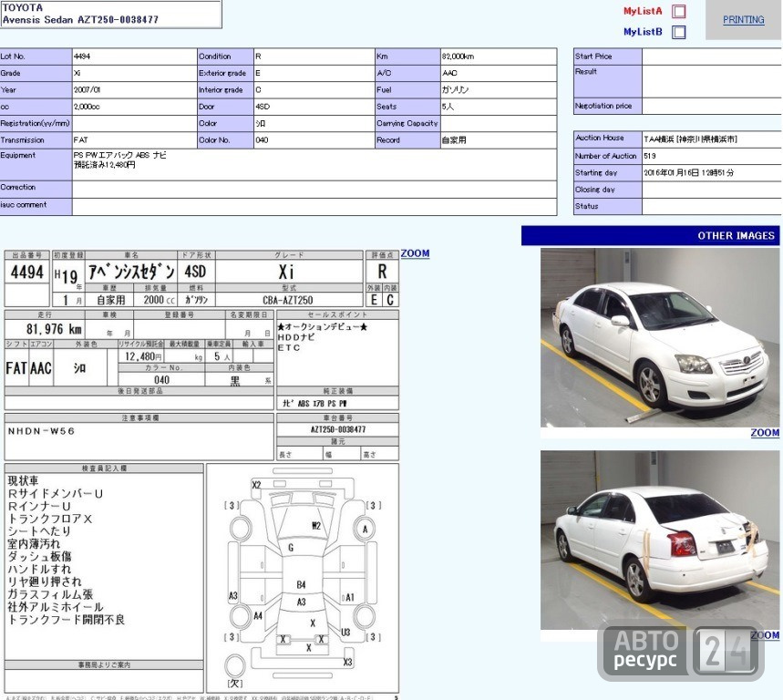The height and width of the screenshot is (700, 783).
Task: Open the PRINTING link
Action: pyautogui.click(x=744, y=19)
